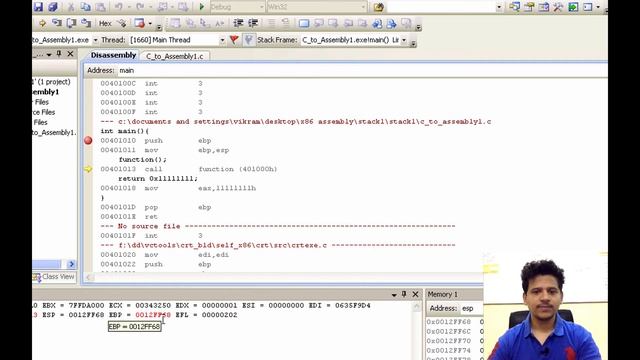Open the Win32 platform dropdown
Image resolution: width=640 pixels, height=360 pixels.
363,7
